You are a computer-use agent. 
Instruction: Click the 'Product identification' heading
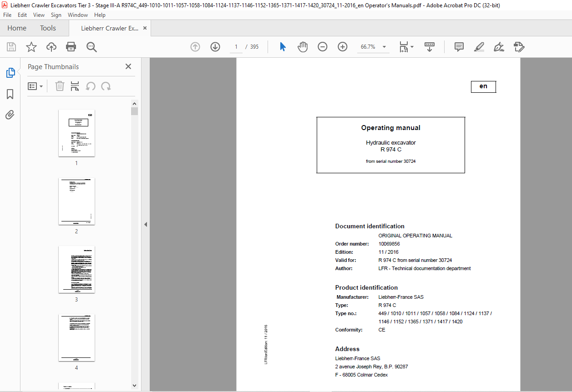tap(366, 287)
